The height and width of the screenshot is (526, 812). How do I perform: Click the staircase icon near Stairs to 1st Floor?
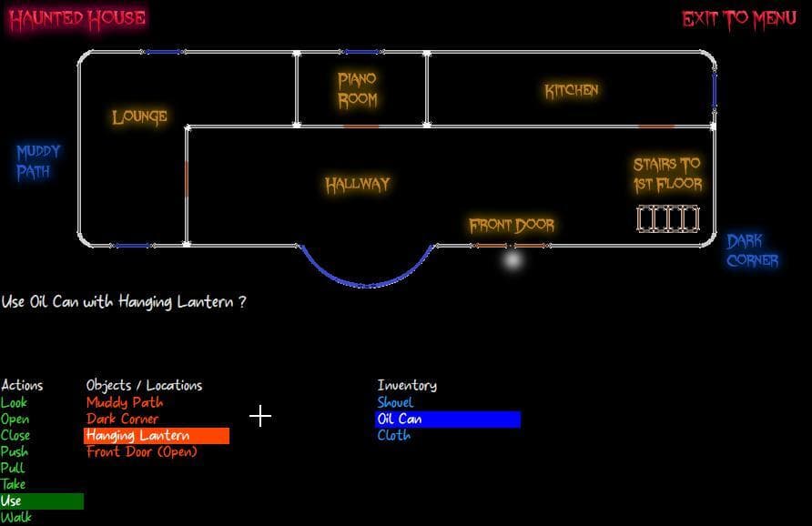coord(668,218)
